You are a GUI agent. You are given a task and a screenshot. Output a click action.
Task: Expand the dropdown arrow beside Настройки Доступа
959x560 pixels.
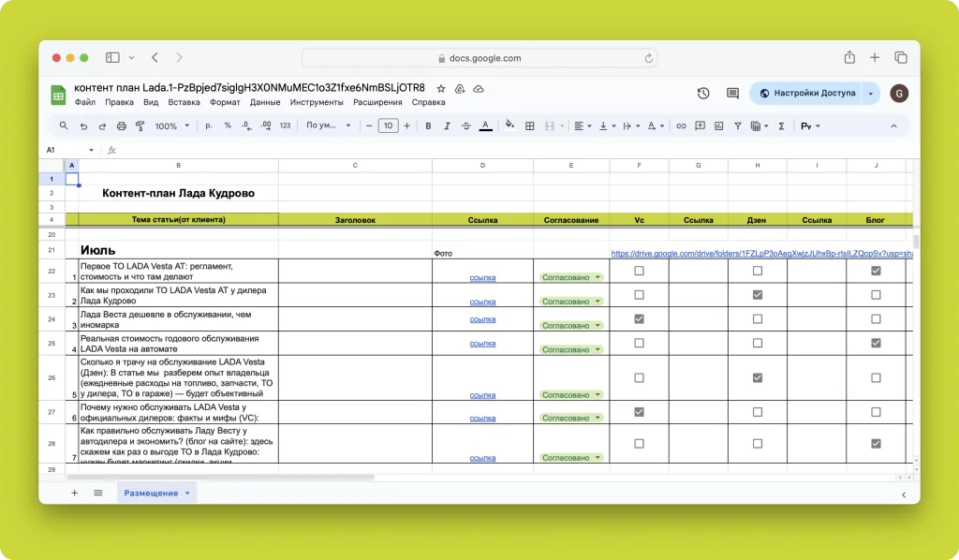[870, 94]
